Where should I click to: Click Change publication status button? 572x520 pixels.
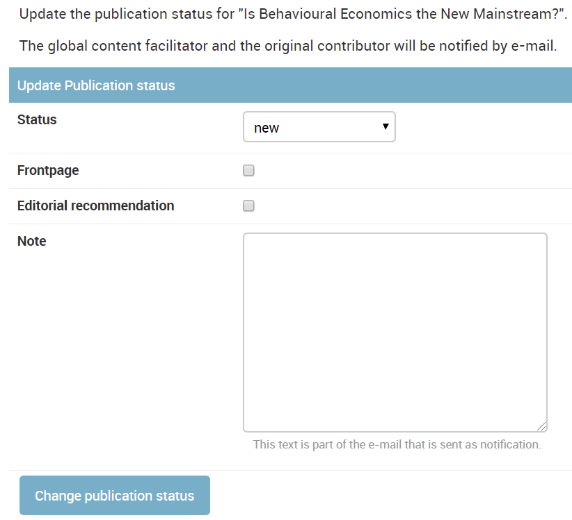point(115,495)
